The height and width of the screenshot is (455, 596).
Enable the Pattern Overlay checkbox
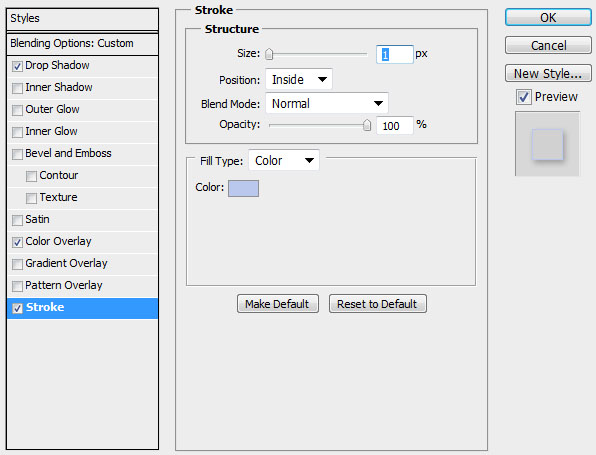point(17,286)
